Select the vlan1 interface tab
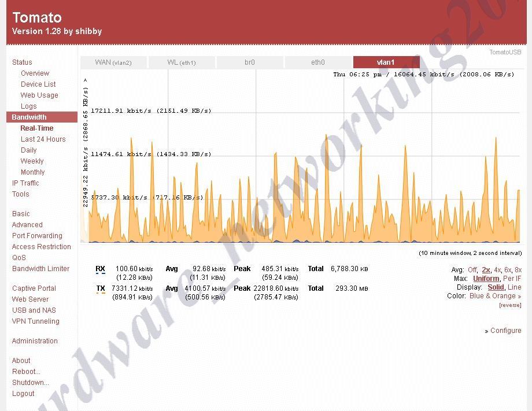The width and height of the screenshot is (532, 411). coord(386,62)
